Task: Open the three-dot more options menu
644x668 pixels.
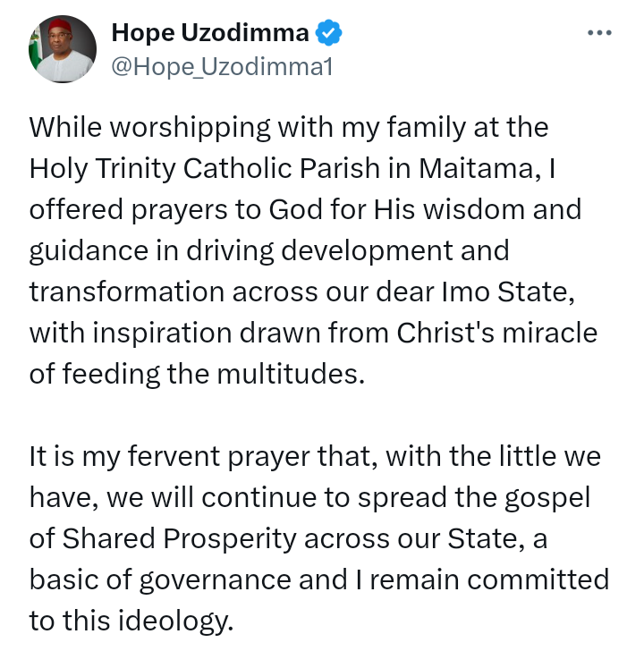Action: 599,33
